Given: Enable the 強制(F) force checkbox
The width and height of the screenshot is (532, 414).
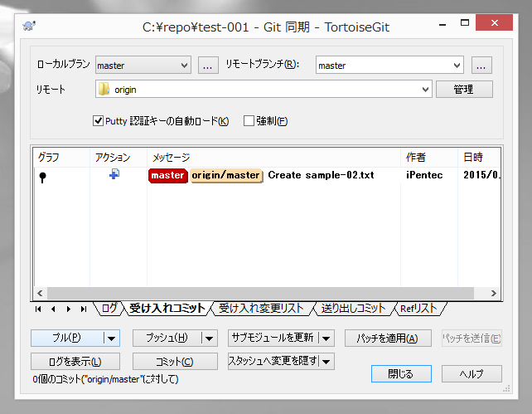Looking at the screenshot, I should [x=249, y=120].
